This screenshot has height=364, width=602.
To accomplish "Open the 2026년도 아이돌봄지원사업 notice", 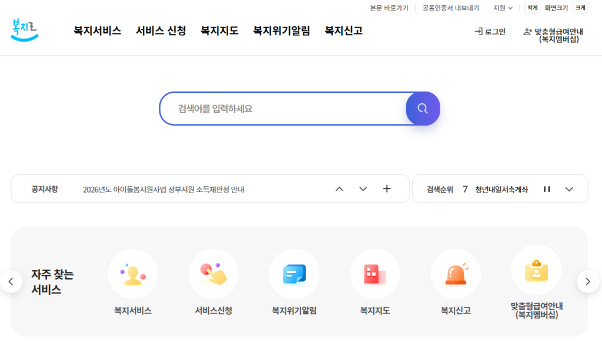I will (163, 190).
